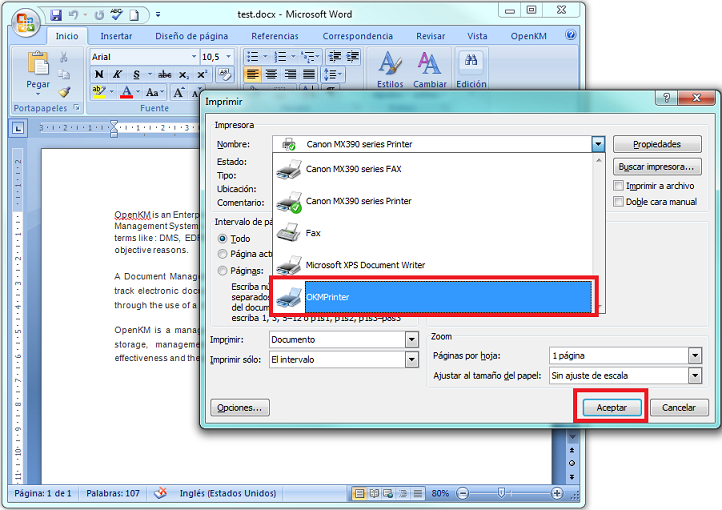The height and width of the screenshot is (510, 722).
Task: Undo last action in quick access toolbar
Action: pyautogui.click(x=74, y=15)
